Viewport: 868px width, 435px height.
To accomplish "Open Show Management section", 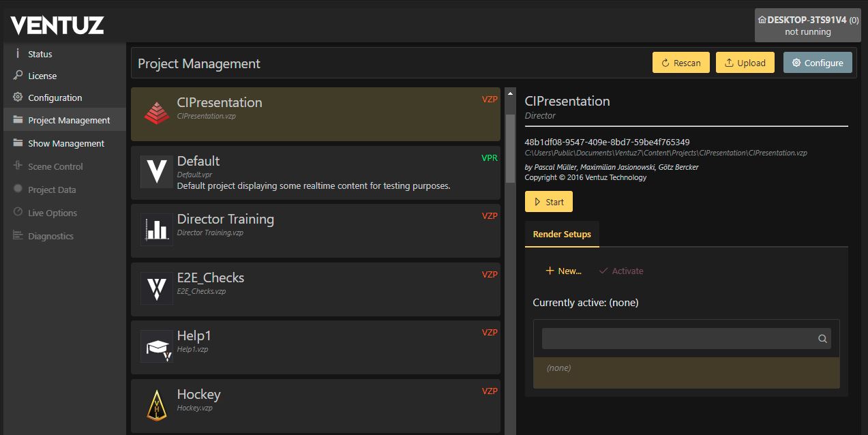I will tap(65, 143).
